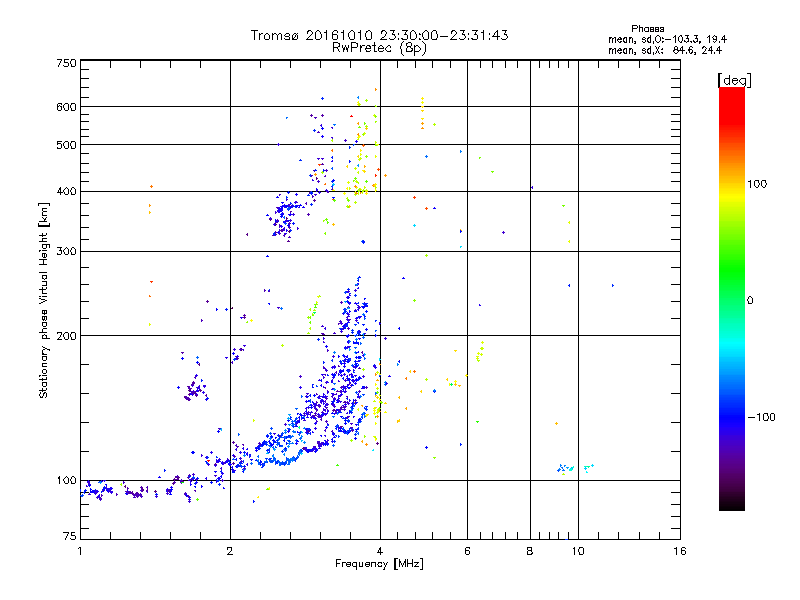Image resolution: width=800 pixels, height=600 pixels.
Task: Select the "mean, sd,X: 84.6, 24.4" statistics line
Action: (x=665, y=50)
